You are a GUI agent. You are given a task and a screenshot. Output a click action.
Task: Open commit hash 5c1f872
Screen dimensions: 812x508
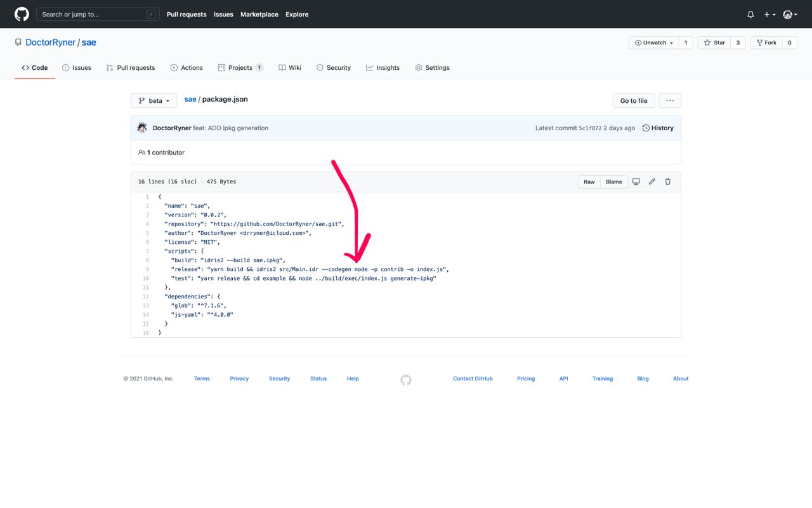590,128
